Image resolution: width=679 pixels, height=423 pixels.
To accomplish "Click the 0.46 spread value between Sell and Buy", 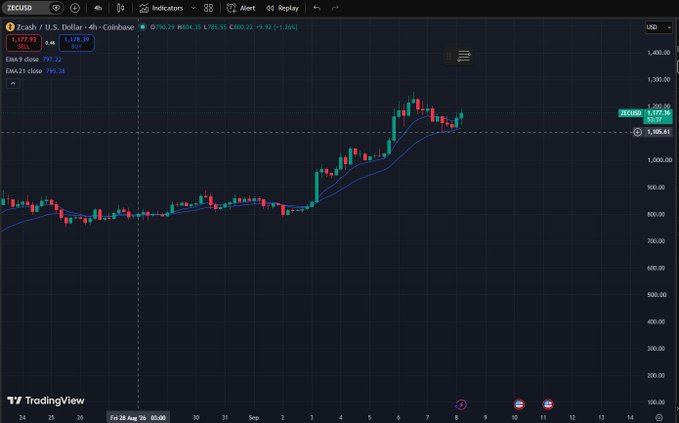I will [x=50, y=43].
